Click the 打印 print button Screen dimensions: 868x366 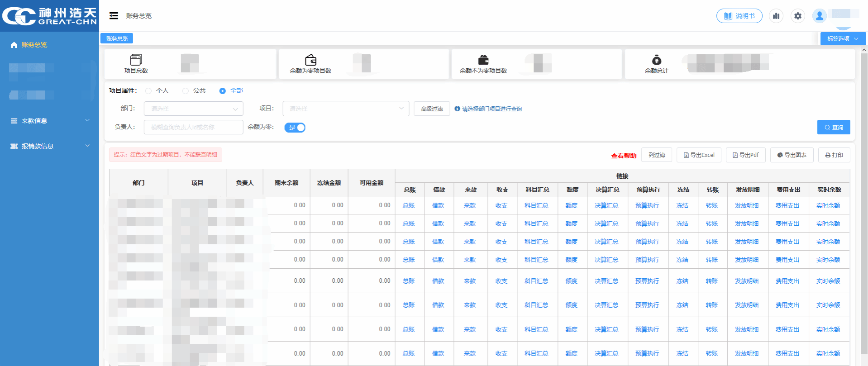click(x=834, y=155)
